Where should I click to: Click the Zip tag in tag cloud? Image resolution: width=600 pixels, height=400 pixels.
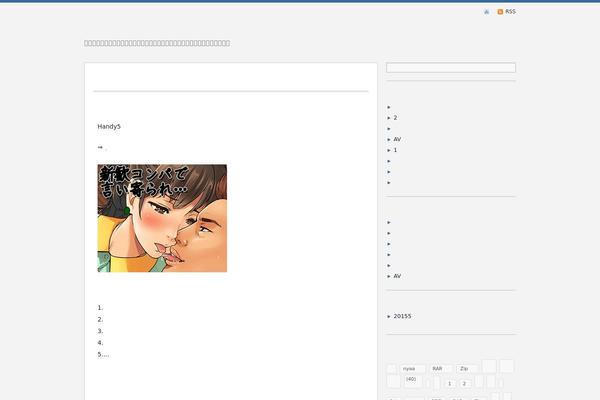tap(467, 369)
